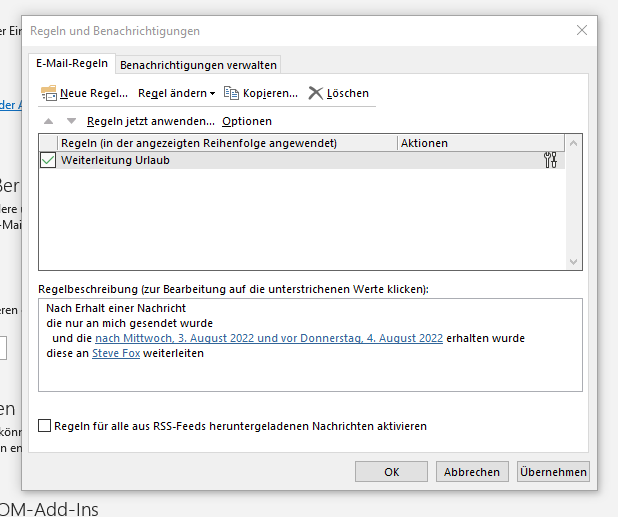This screenshot has width=618, height=517.
Task: Click the Neue Regel folder icon
Action: click(49, 93)
